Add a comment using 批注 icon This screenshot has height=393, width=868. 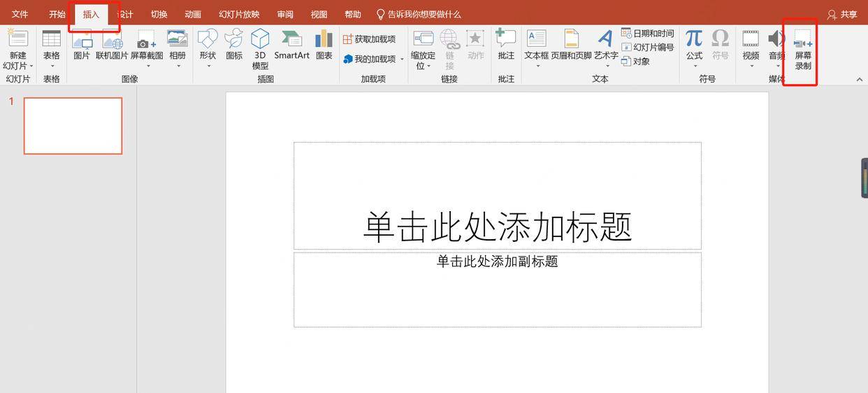point(506,43)
